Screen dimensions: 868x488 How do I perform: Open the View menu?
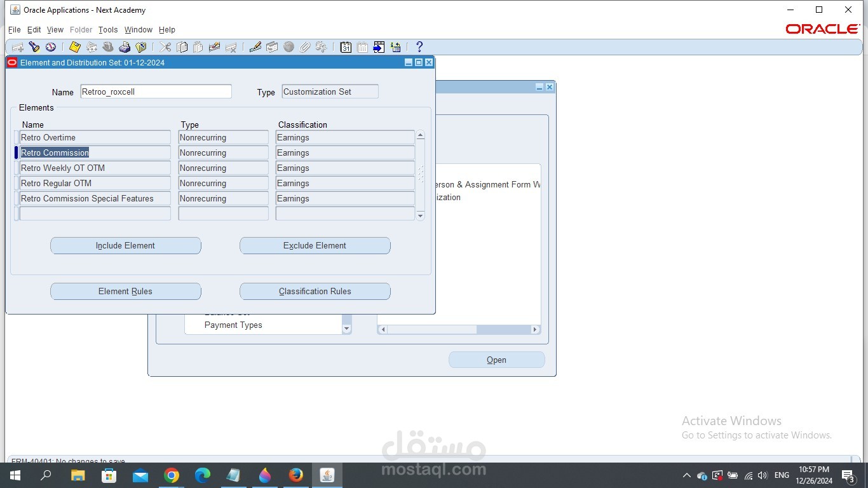pyautogui.click(x=55, y=30)
